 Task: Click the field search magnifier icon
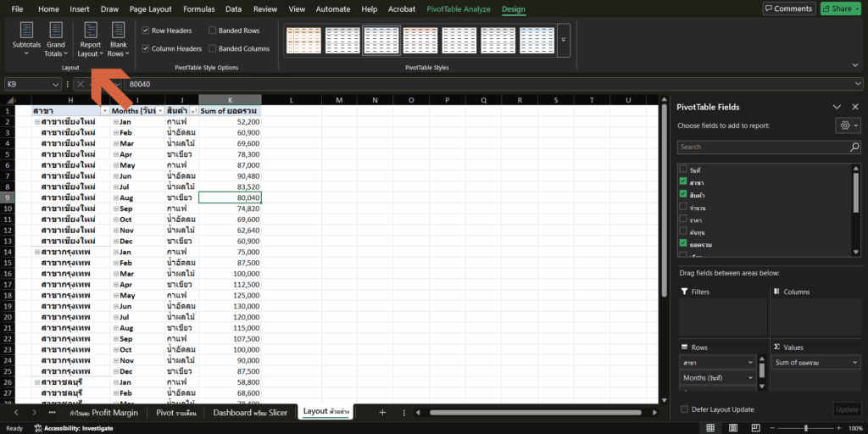point(854,147)
